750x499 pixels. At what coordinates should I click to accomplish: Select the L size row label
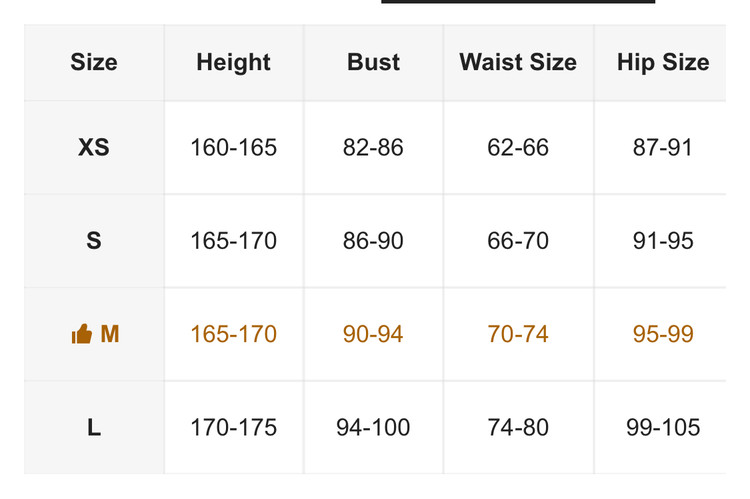94,428
